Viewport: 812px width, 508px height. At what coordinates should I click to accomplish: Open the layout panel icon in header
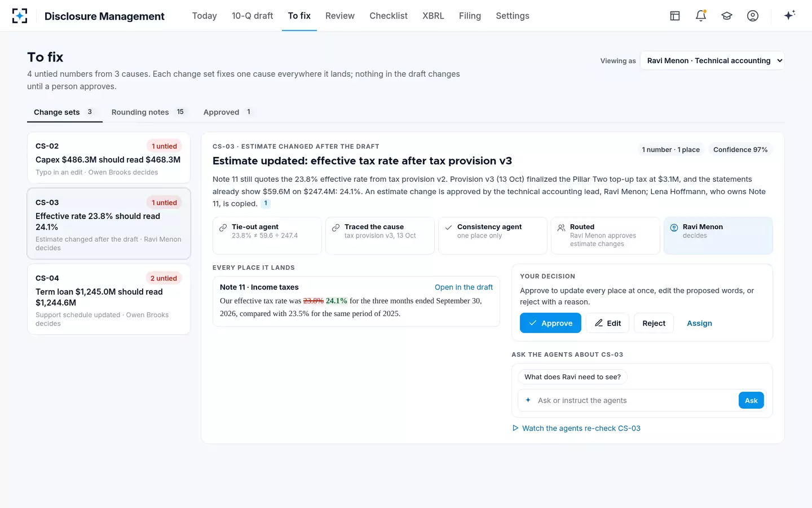coord(675,16)
